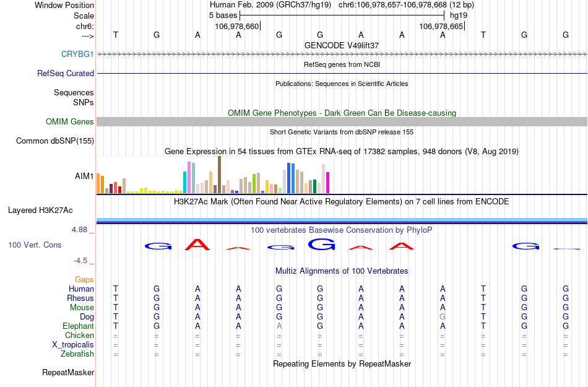Click the Chicken species label
The width and height of the screenshot is (588, 387).
79,335
